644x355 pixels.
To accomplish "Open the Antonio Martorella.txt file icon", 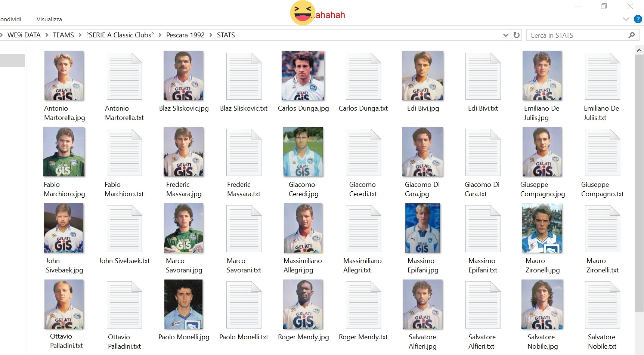I will point(124,76).
